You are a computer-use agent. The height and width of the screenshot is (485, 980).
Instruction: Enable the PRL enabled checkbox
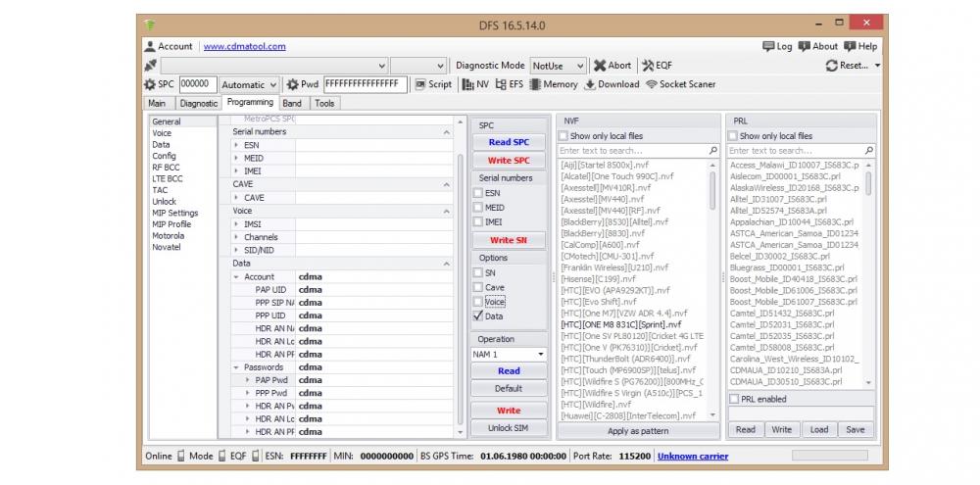[x=735, y=399]
